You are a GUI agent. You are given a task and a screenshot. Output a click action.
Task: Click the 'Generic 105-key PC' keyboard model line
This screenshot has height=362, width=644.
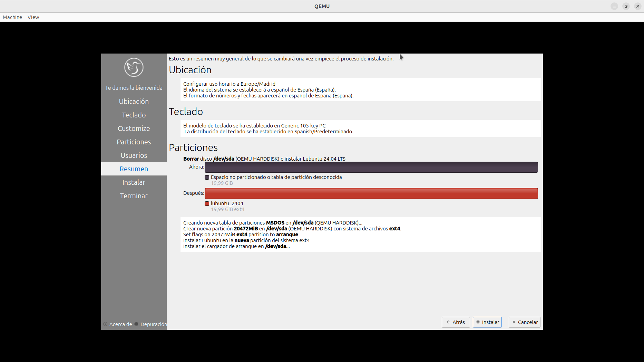pos(254,126)
